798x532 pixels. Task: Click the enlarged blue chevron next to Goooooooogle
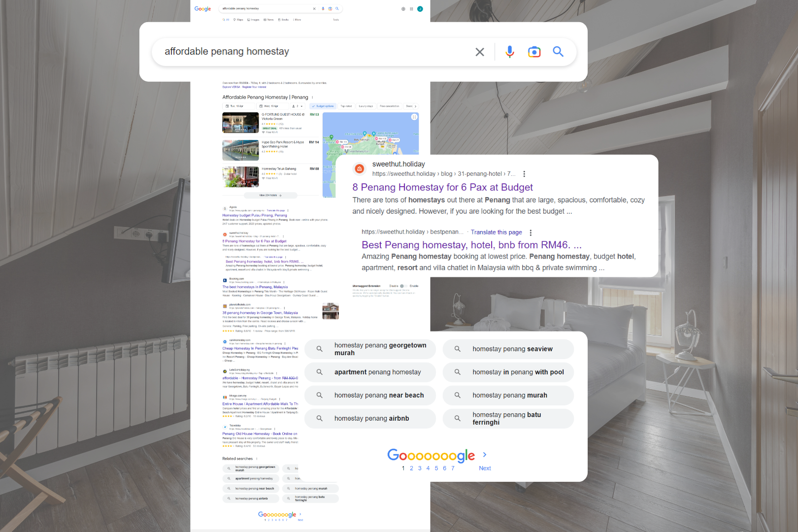pyautogui.click(x=485, y=455)
